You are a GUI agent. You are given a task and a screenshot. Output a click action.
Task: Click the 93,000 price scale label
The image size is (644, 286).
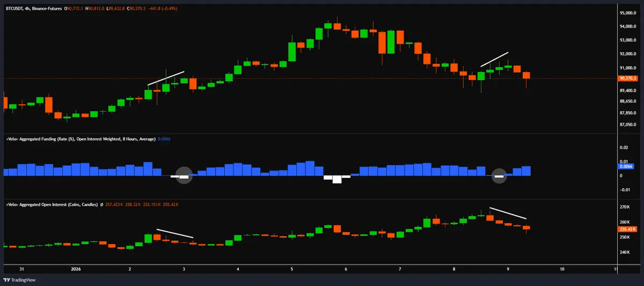(627, 41)
